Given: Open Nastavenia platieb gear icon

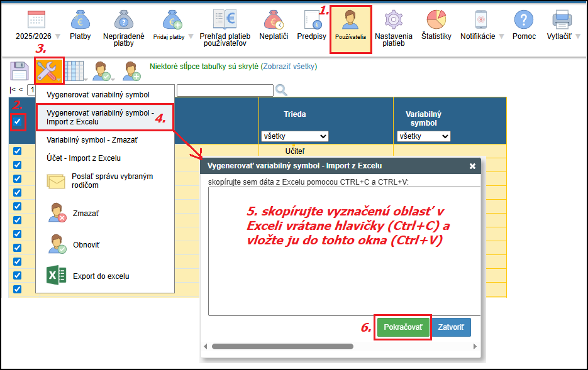Looking at the screenshot, I should pyautogui.click(x=393, y=21).
